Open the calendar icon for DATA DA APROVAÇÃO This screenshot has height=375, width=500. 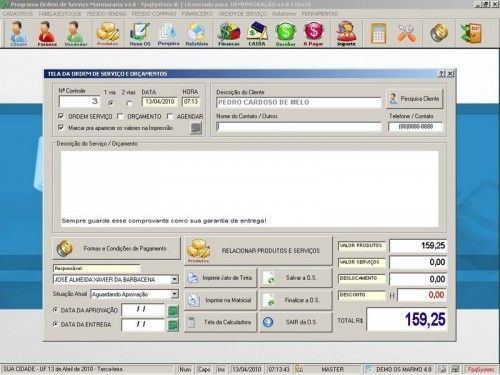pyautogui.click(x=173, y=311)
